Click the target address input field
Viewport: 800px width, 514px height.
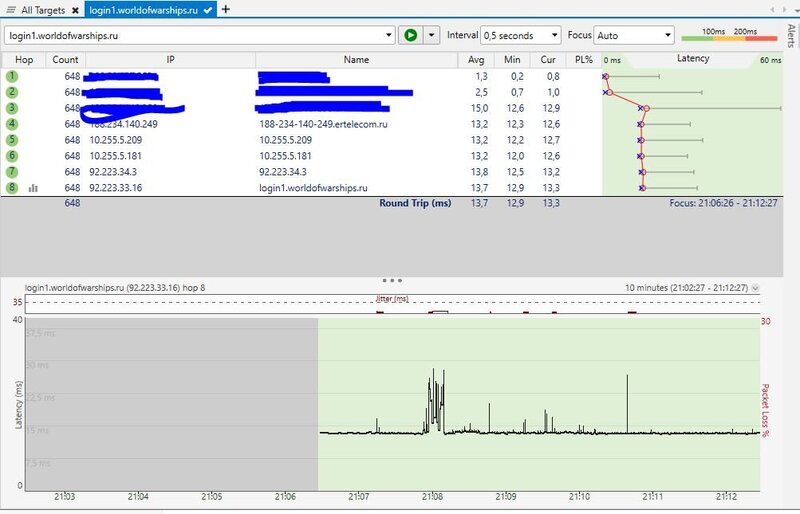coord(194,36)
